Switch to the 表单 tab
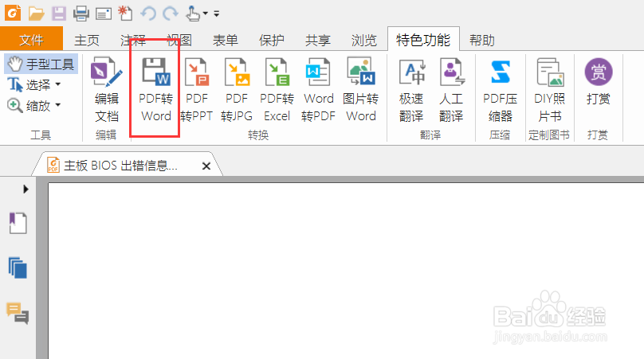 pos(226,41)
